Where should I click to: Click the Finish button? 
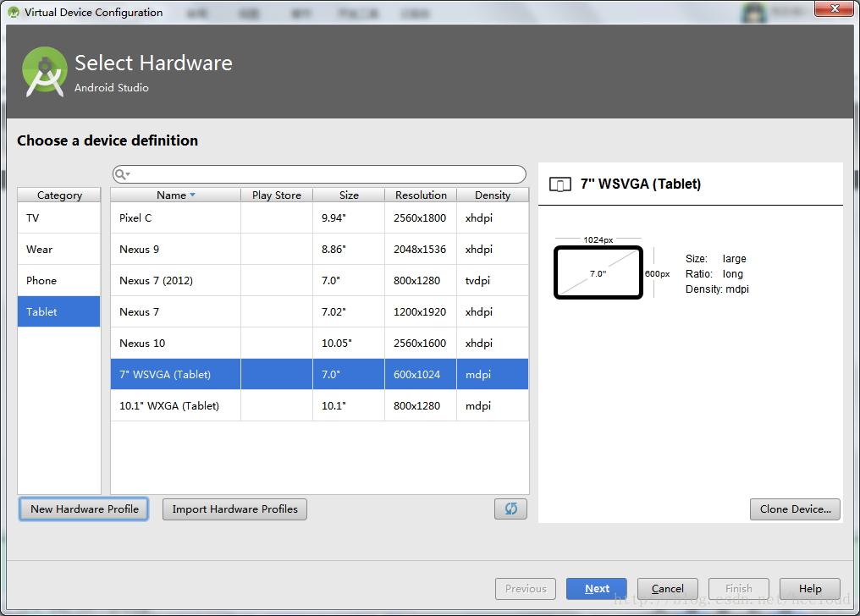739,589
